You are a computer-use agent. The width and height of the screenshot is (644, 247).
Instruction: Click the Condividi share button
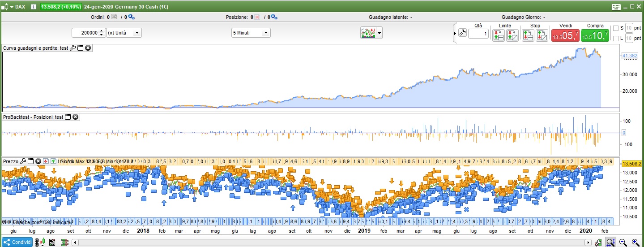pos(17,243)
